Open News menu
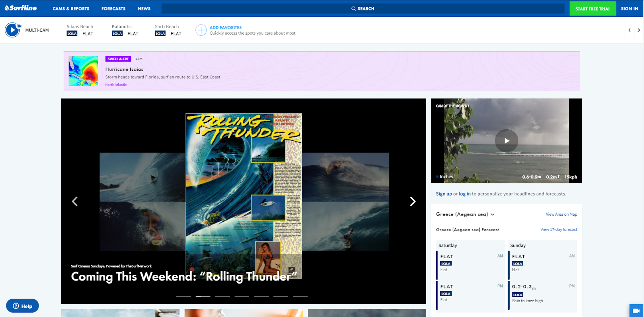 point(144,8)
